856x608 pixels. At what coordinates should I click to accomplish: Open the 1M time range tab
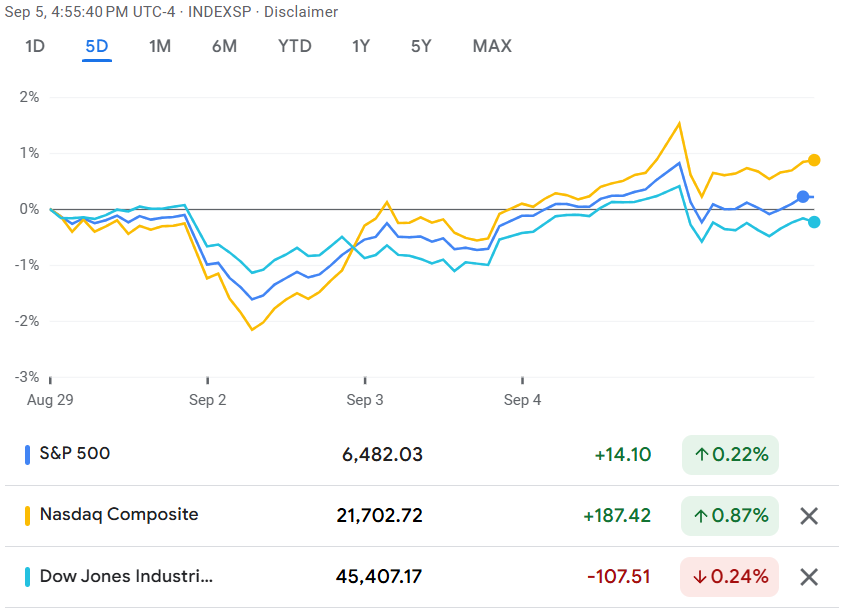tap(160, 46)
